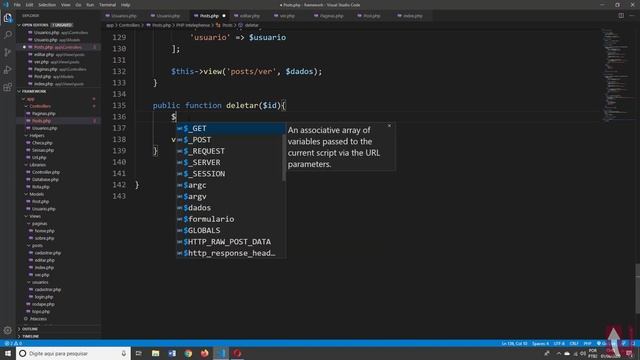This screenshot has height=360, width=640.
Task: Choose $_SERVER from the suggestion list
Action: coord(231,162)
